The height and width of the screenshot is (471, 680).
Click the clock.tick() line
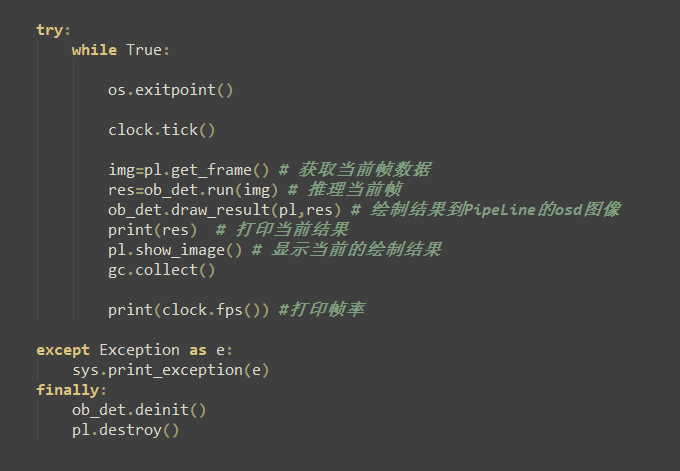point(161,130)
